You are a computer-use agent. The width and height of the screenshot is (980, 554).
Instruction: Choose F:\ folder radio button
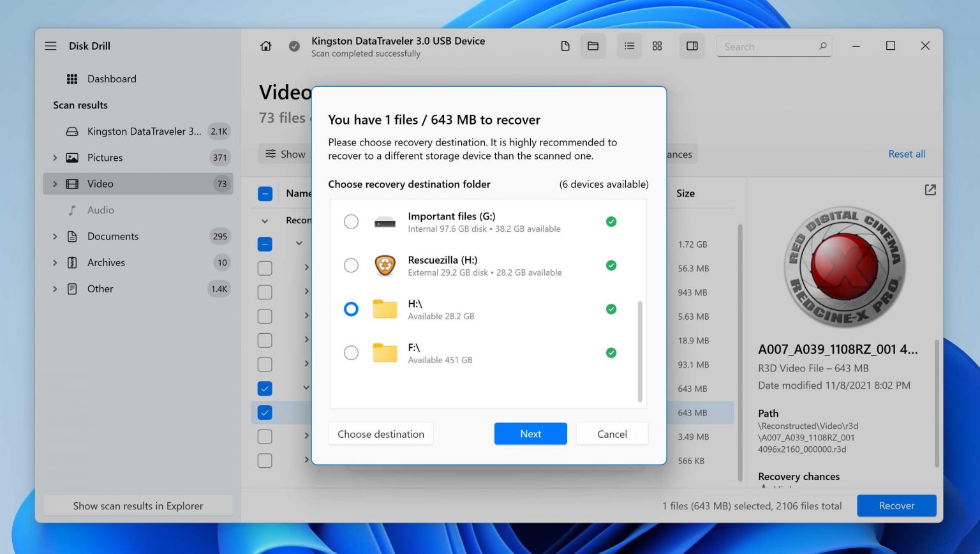(x=351, y=353)
